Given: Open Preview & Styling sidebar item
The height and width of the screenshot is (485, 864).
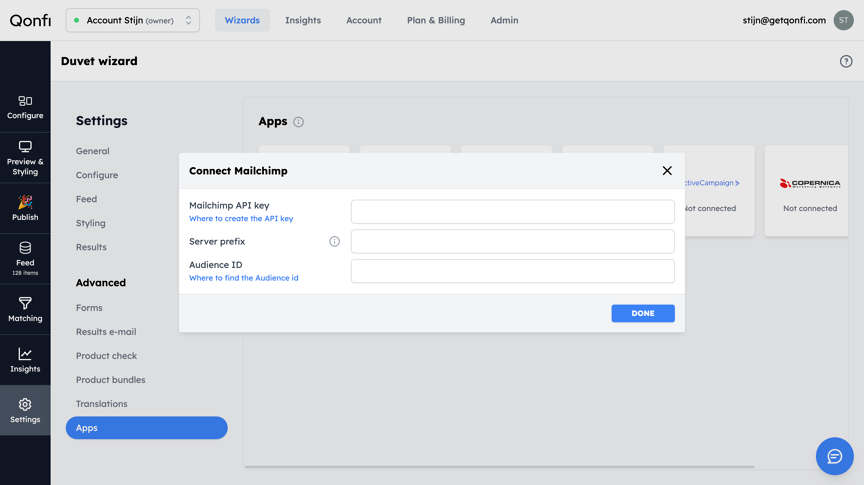Looking at the screenshot, I should pyautogui.click(x=25, y=158).
